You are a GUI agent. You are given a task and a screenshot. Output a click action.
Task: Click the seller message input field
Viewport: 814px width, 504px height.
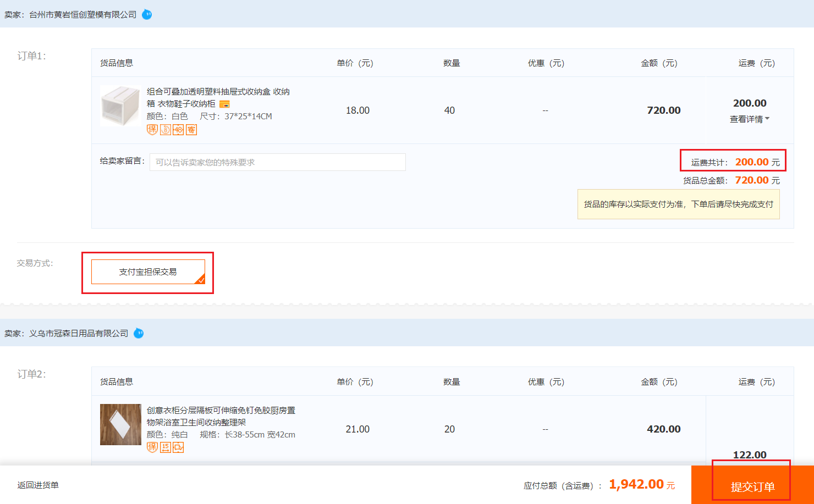pos(277,162)
